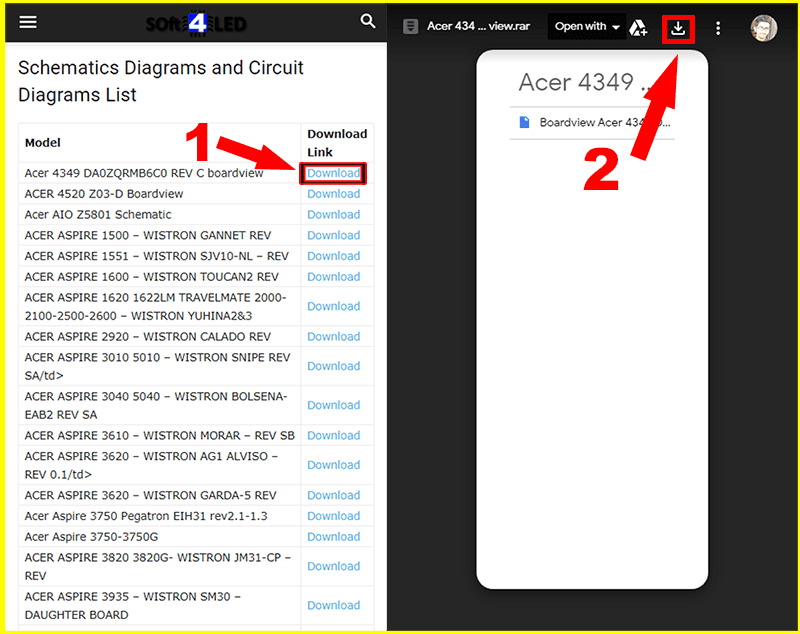
Task: Select Acer Aspire 3750 Pegatron EIH31 text
Action: (146, 516)
